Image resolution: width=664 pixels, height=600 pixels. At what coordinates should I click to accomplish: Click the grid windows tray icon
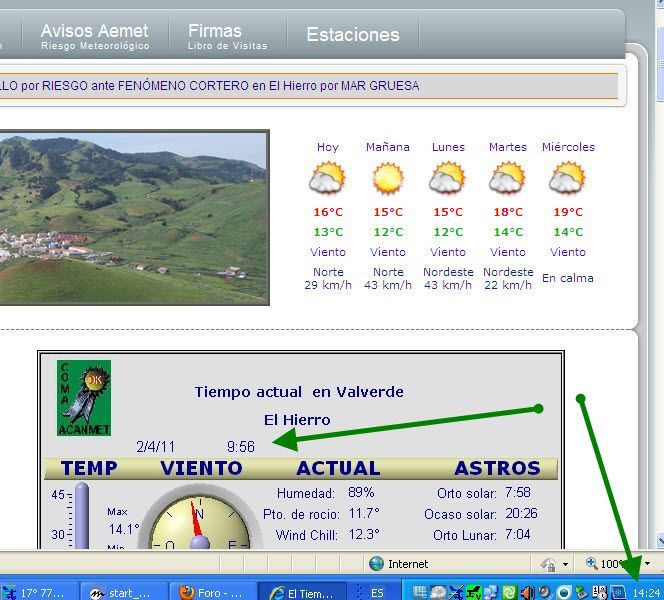point(421,592)
